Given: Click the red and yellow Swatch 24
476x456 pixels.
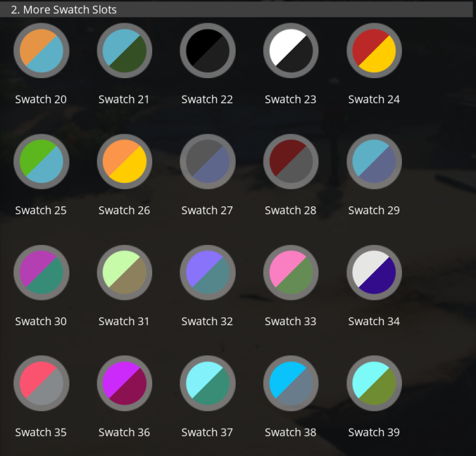Looking at the screenshot, I should [374, 51].
